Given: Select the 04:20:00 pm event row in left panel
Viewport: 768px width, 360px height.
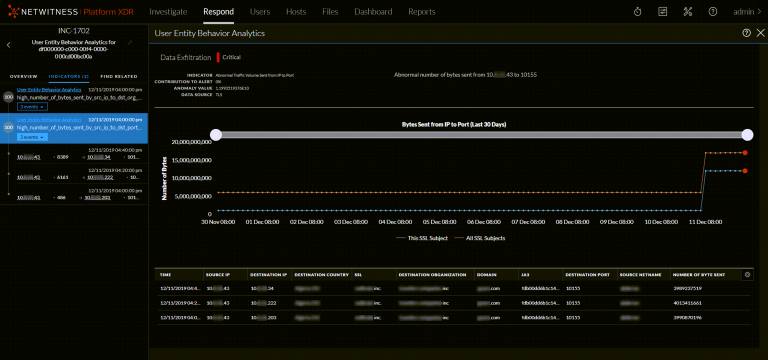Looking at the screenshot, I should (x=74, y=174).
